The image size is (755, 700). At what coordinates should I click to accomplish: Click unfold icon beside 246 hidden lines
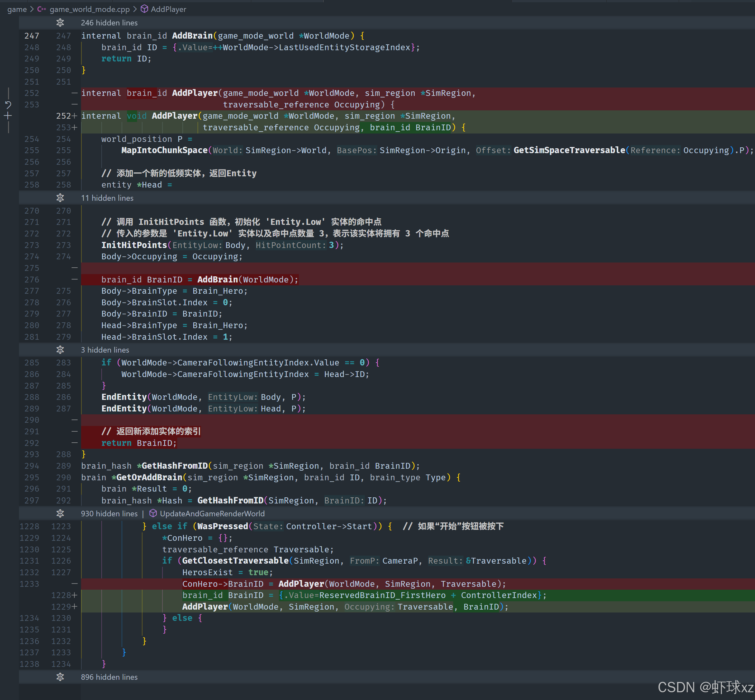60,23
